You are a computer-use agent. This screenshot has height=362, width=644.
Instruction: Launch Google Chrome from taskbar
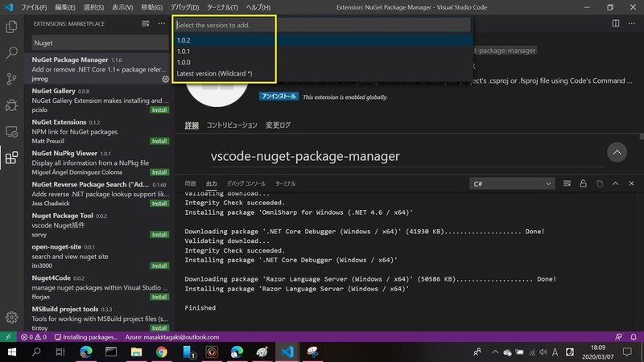click(x=162, y=352)
